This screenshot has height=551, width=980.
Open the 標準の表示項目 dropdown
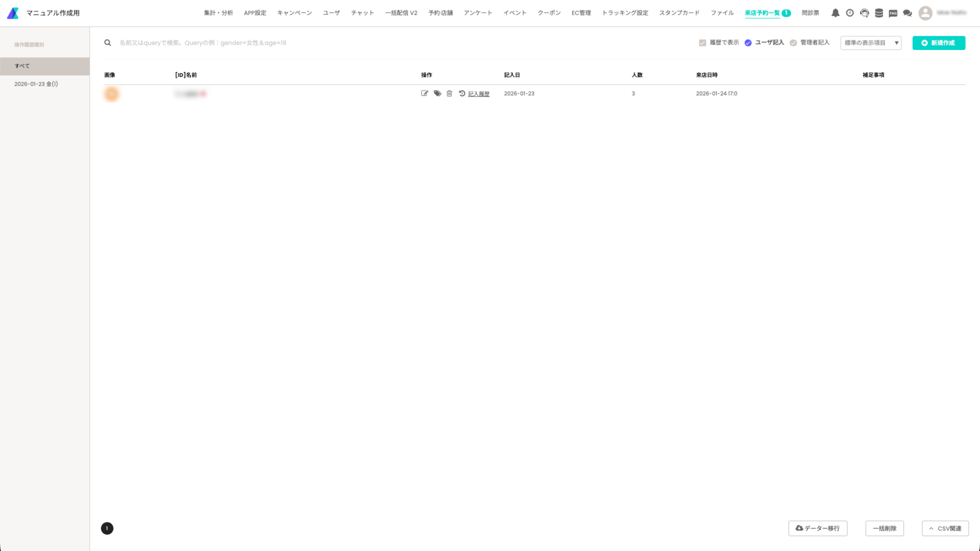(x=871, y=43)
